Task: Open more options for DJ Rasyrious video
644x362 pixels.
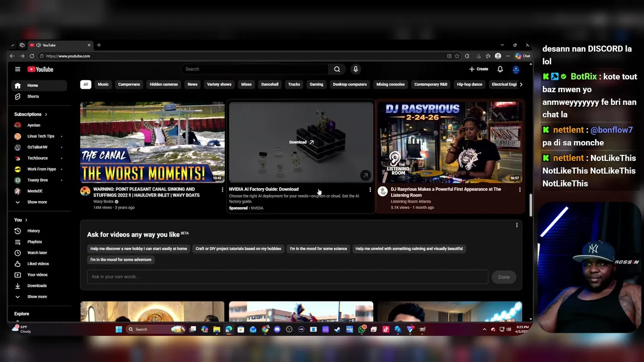Action: point(520,190)
